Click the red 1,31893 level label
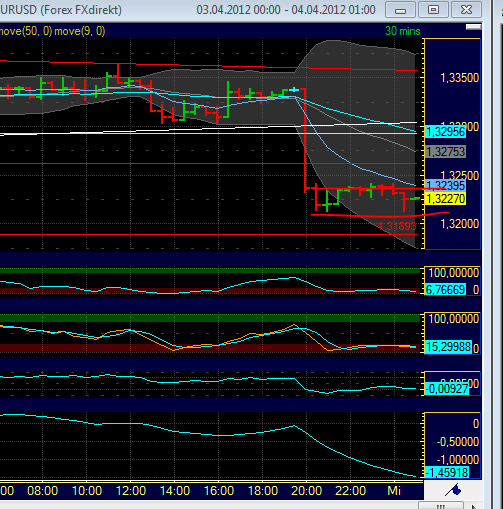This screenshot has height=509, width=503. tap(397, 226)
